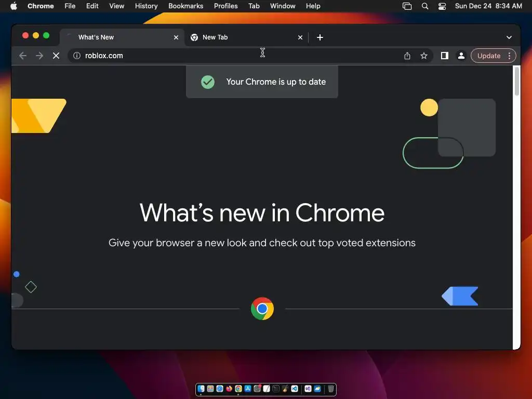Open the File menu
The width and height of the screenshot is (532, 399).
[x=70, y=6]
